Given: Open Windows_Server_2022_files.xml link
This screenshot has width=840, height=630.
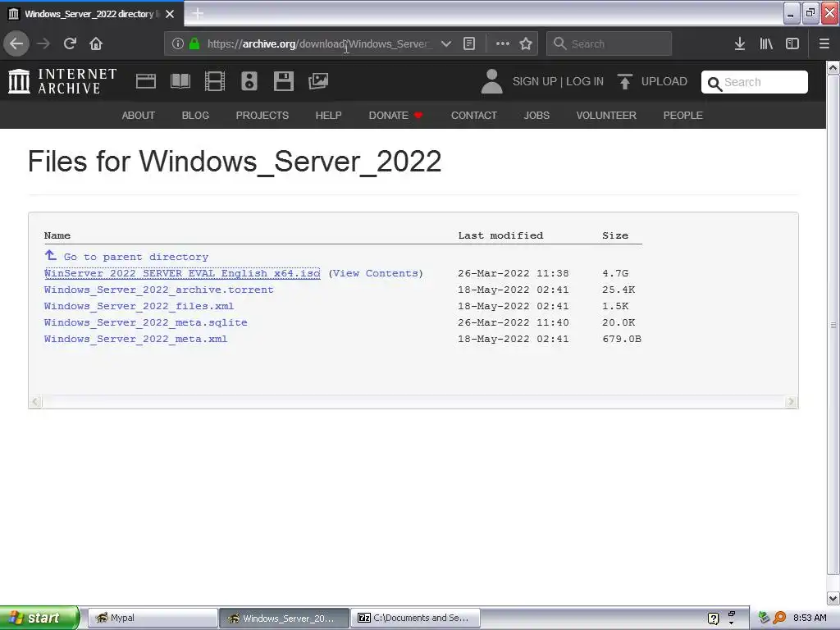Looking at the screenshot, I should coord(139,307).
